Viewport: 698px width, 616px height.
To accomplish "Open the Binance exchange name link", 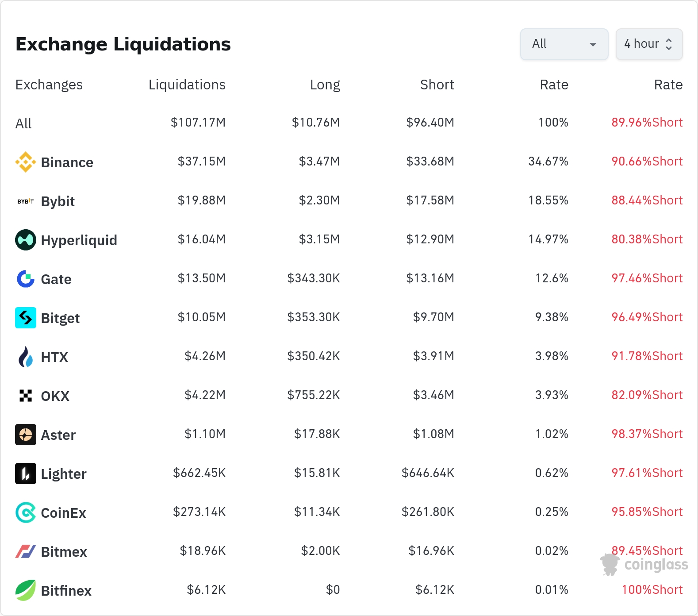I will tap(67, 162).
